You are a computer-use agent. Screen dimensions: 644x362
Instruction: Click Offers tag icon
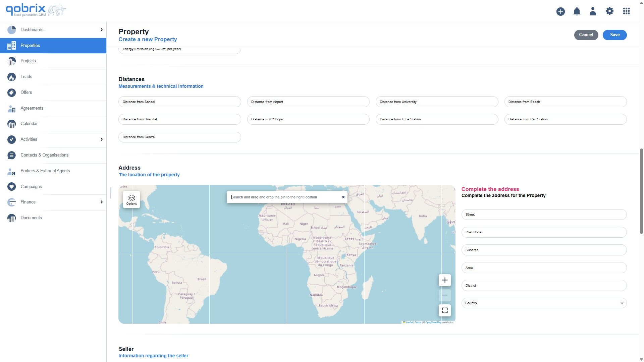(11, 93)
